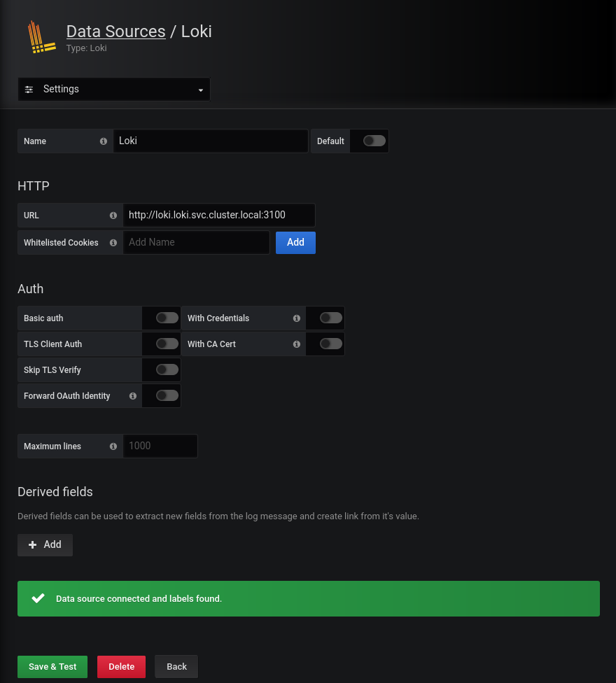
Task: Toggle the Default data source switch
Action: tap(374, 141)
